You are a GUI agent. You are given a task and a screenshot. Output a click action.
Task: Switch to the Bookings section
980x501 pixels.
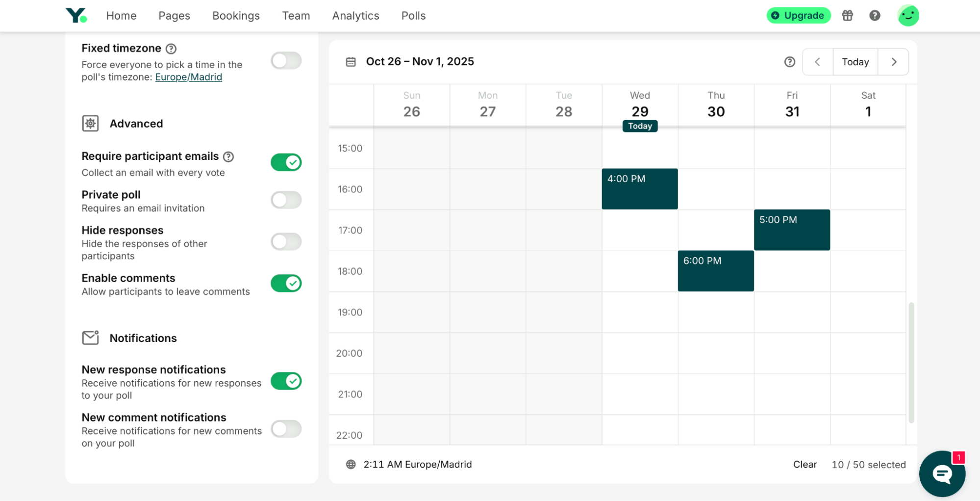236,15
